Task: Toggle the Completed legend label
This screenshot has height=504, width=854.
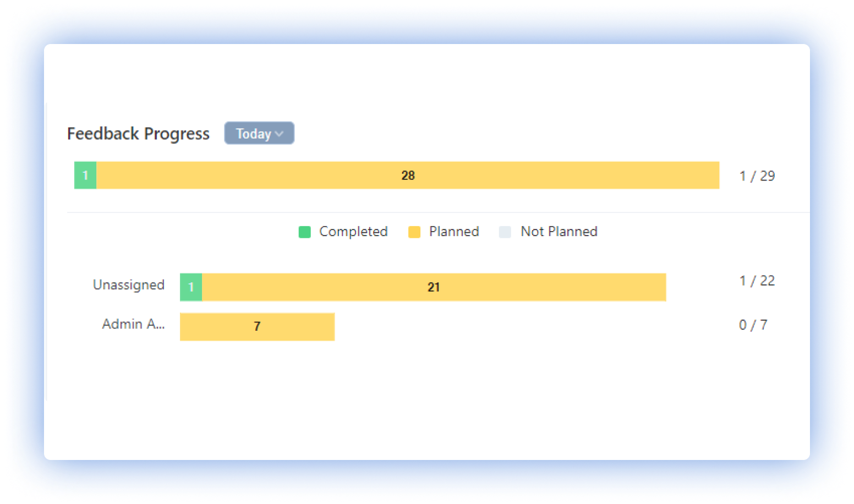Action: tap(353, 232)
